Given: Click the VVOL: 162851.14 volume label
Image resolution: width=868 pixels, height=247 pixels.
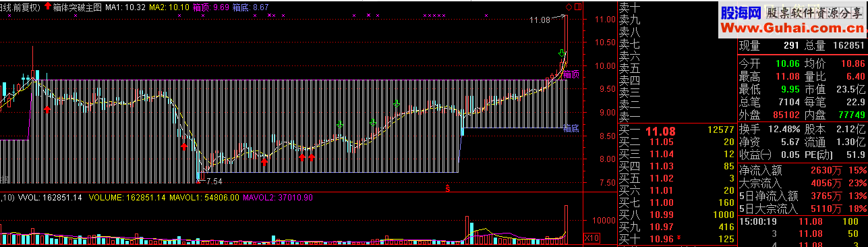Looking at the screenshot, I should pyautogui.click(x=50, y=198).
